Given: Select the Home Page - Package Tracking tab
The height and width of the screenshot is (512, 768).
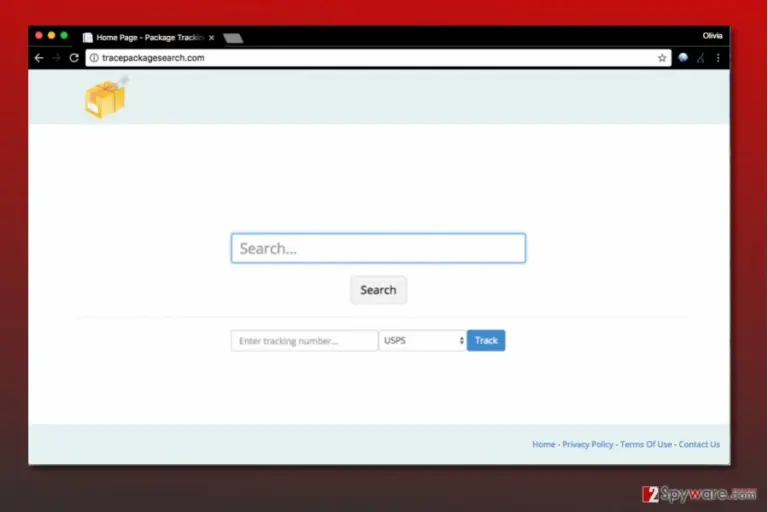Looking at the screenshot, I should pyautogui.click(x=149, y=38).
